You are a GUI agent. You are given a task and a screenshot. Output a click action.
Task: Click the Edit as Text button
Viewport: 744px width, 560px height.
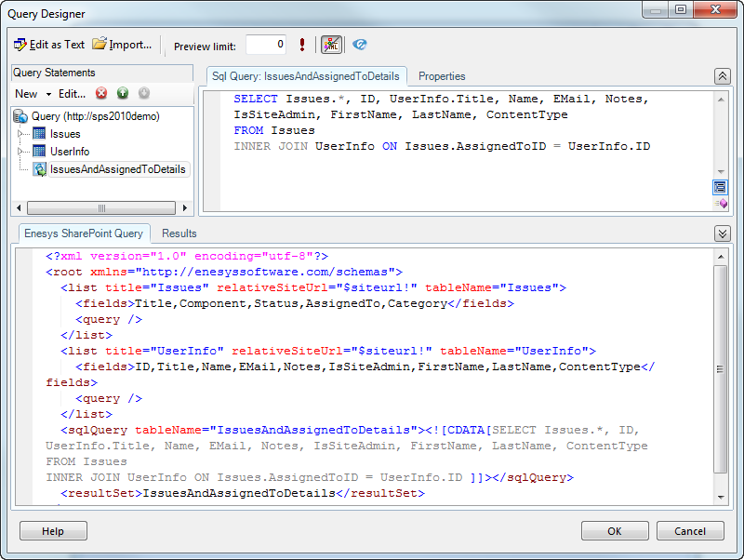tap(49, 45)
